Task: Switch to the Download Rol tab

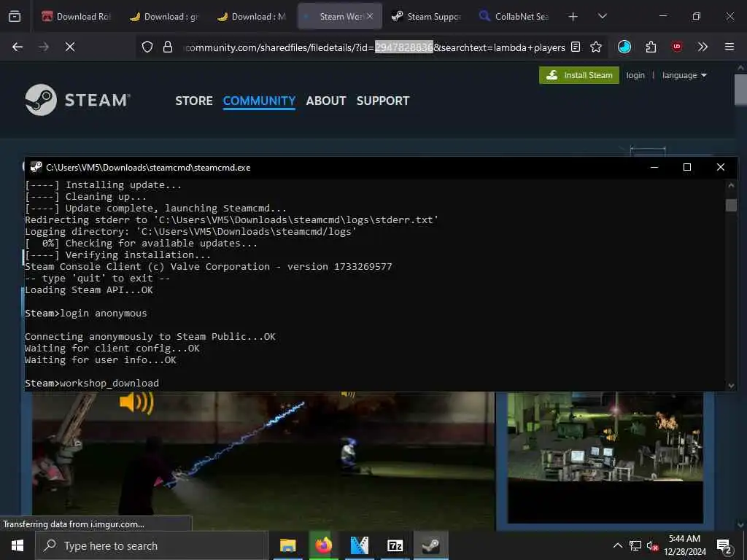Action: [x=76, y=17]
